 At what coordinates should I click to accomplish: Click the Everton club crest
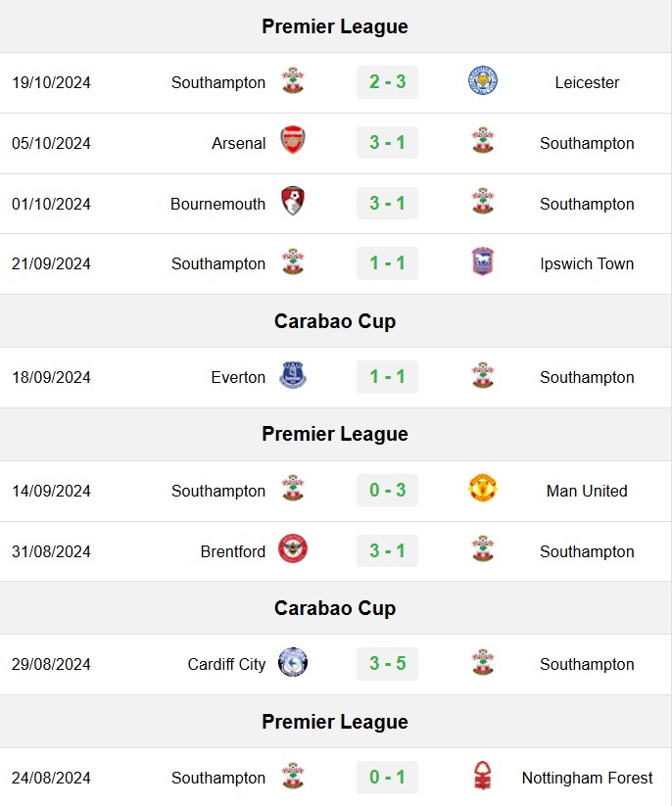click(293, 375)
